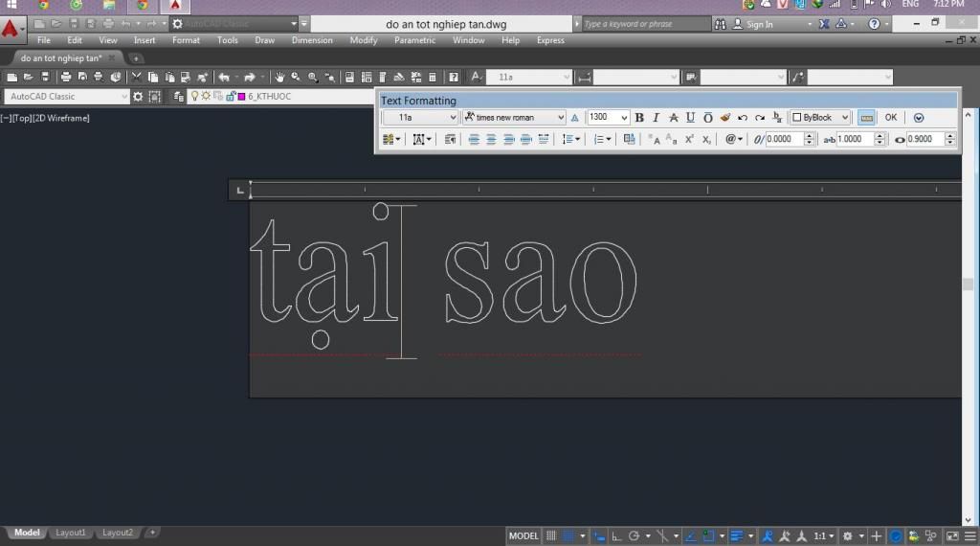
Task: Click the Stack fraction icon
Action: [x=777, y=118]
